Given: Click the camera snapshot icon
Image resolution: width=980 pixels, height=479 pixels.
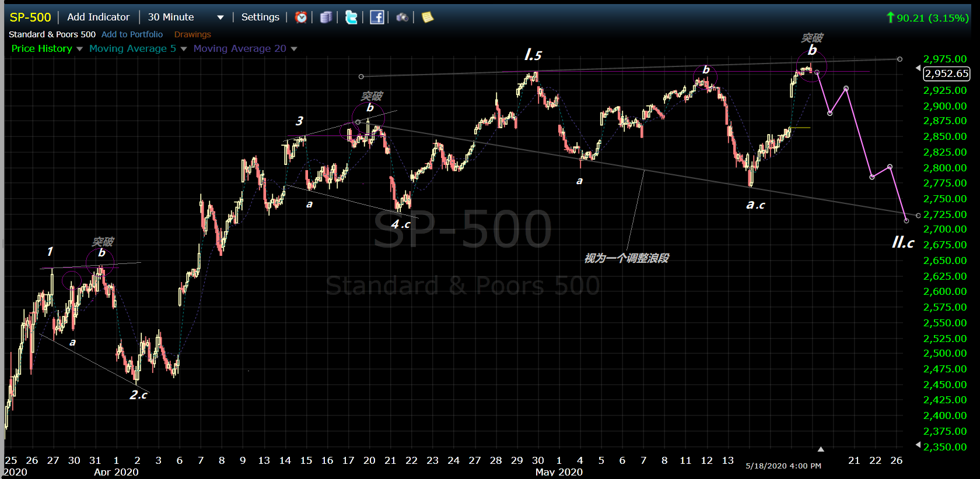Looking at the screenshot, I should (x=402, y=17).
